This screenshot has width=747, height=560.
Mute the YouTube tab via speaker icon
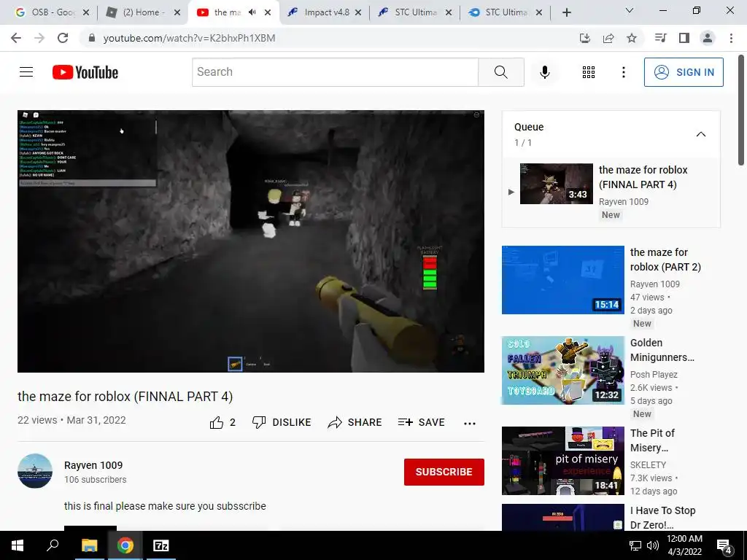[x=252, y=12]
